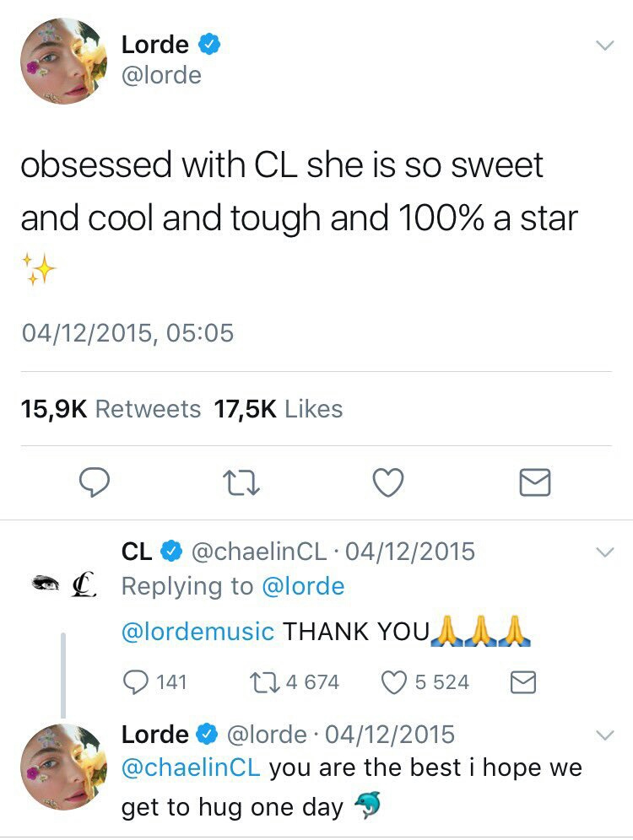
Task: Like CL's reply with 5 524 likes
Action: coord(394,681)
